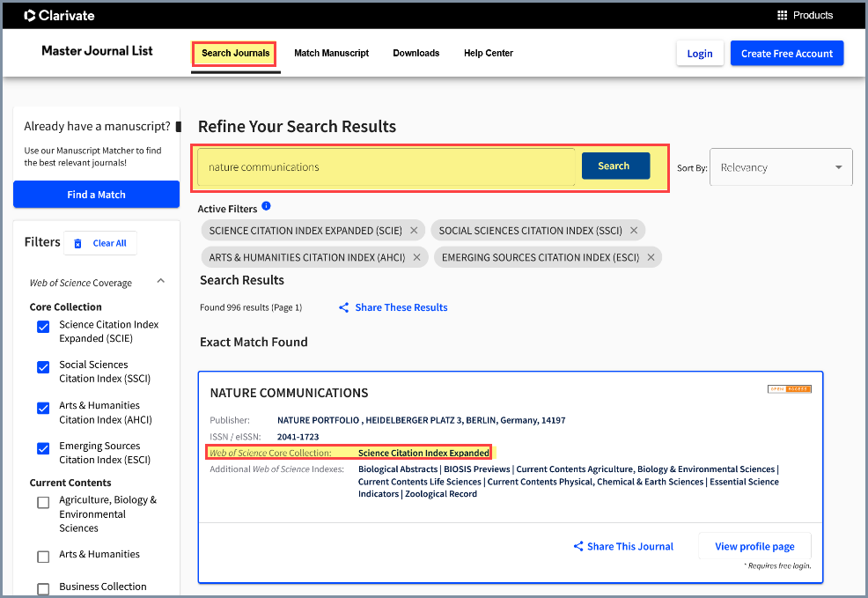Open the Downloads tab
The height and width of the screenshot is (598, 868).
[416, 54]
